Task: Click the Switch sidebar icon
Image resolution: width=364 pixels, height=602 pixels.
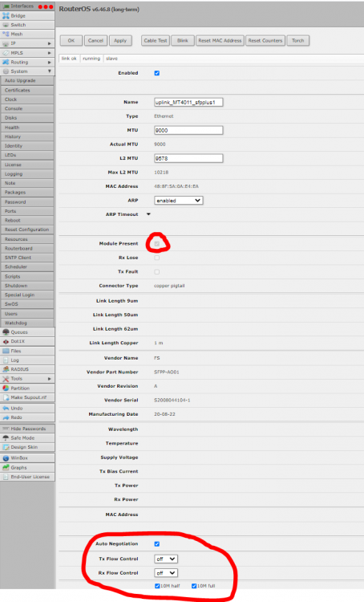Action: (6, 25)
